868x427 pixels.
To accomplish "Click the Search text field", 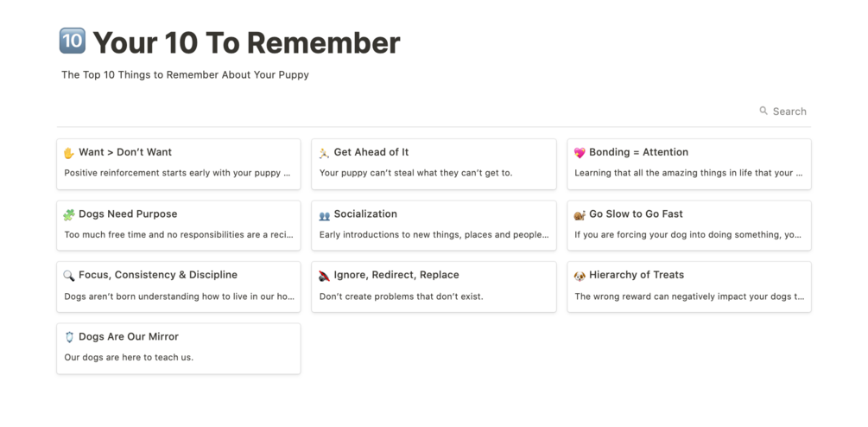I will (789, 112).
